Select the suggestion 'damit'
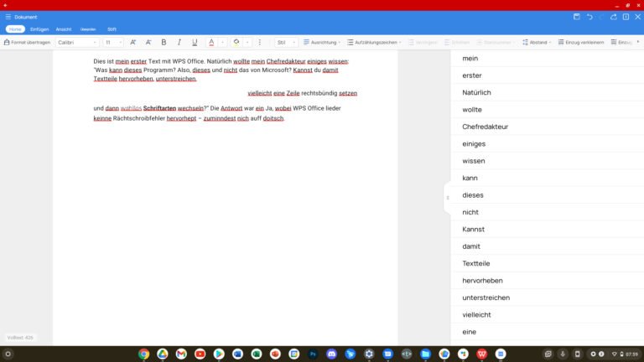The height and width of the screenshot is (362, 644). tap(547, 246)
